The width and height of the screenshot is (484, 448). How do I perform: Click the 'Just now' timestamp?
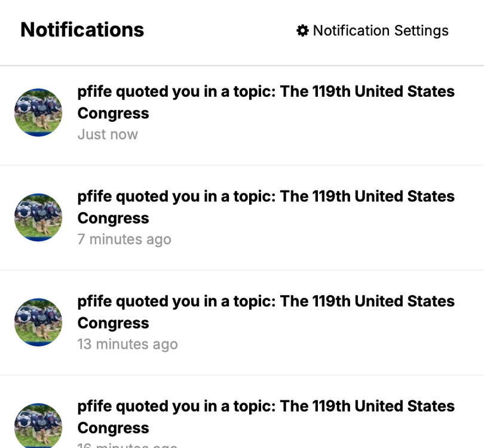pyautogui.click(x=108, y=134)
